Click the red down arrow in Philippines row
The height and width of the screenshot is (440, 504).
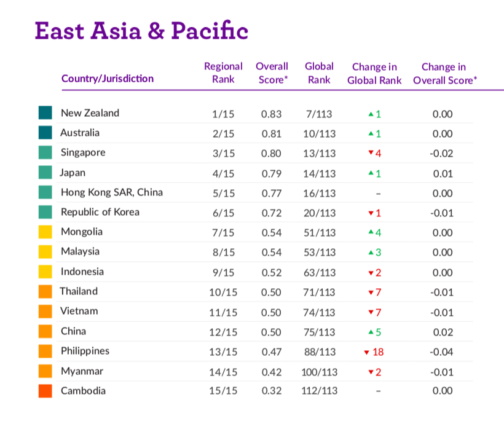pos(366,353)
